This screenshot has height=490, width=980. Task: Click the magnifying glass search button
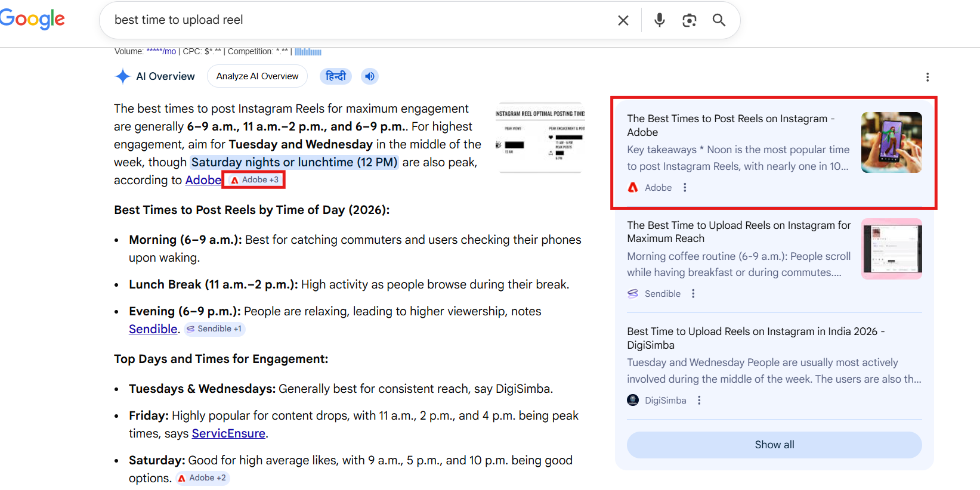719,20
